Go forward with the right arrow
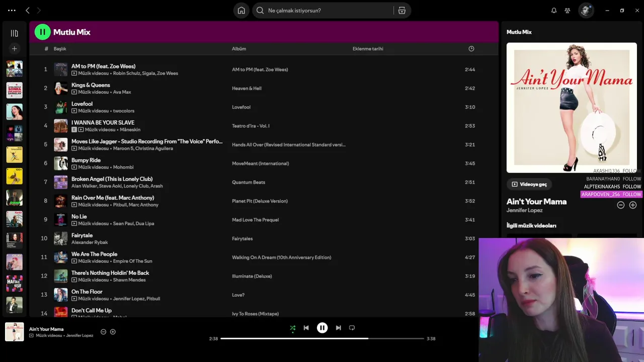 pyautogui.click(x=39, y=10)
